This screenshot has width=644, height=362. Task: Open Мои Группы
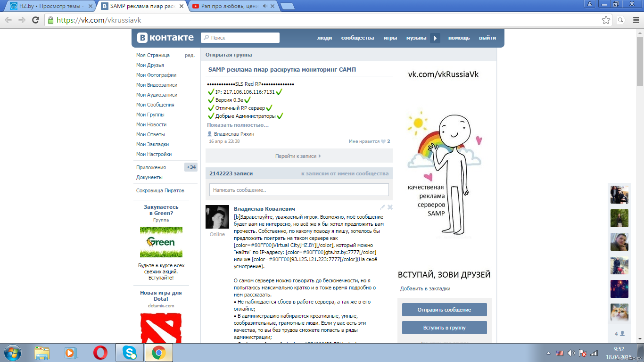150,115
